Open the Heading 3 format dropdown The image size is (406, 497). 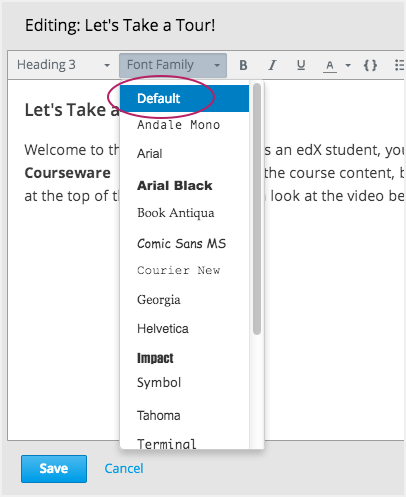(x=64, y=65)
